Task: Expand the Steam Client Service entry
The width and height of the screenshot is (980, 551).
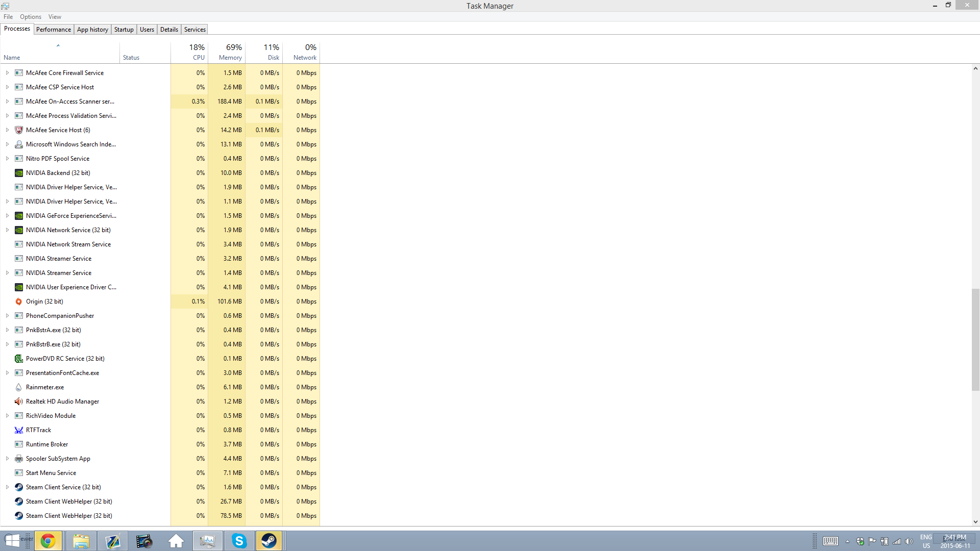Action: click(x=7, y=487)
